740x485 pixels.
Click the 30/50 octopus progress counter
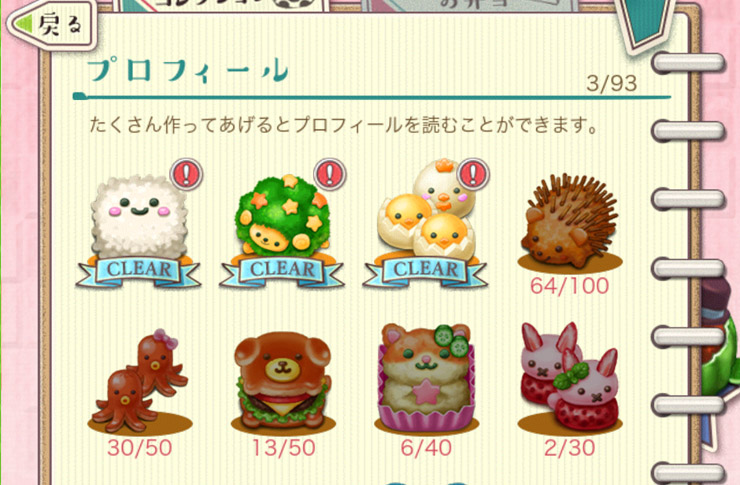pyautogui.click(x=140, y=448)
